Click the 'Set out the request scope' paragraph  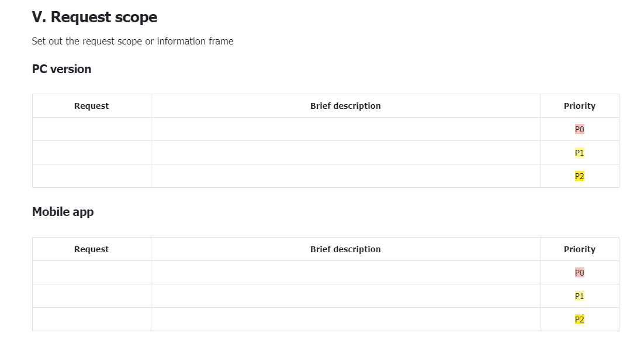pyautogui.click(x=133, y=41)
